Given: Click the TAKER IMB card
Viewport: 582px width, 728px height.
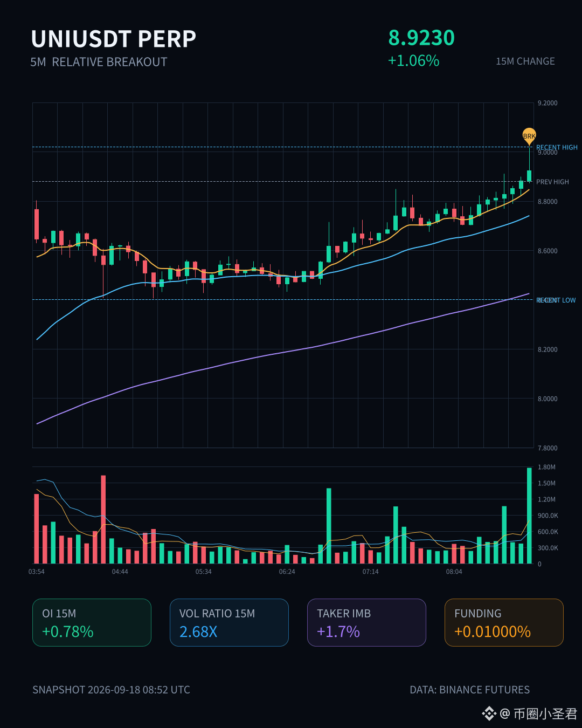Looking at the screenshot, I should 366,622.
